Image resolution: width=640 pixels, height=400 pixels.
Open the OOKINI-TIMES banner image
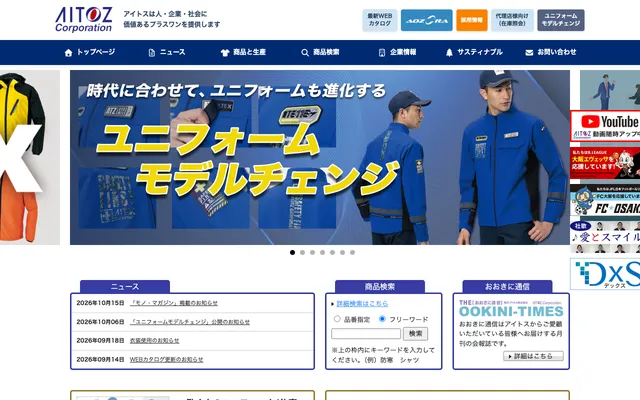tap(511, 309)
